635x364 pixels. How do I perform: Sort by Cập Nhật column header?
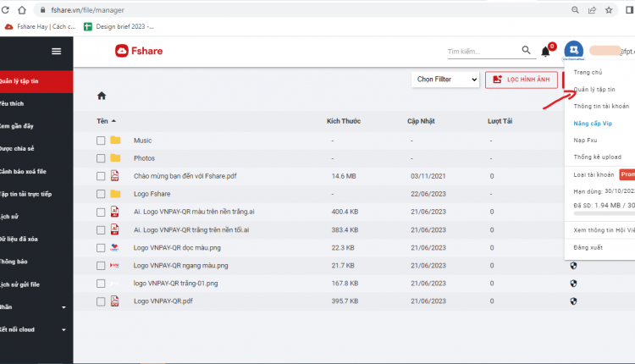click(421, 121)
